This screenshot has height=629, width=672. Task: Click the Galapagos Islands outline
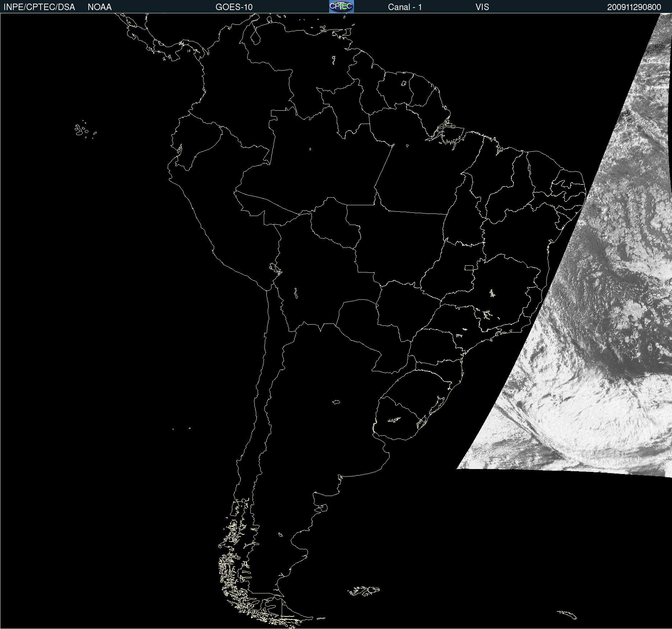point(85,130)
